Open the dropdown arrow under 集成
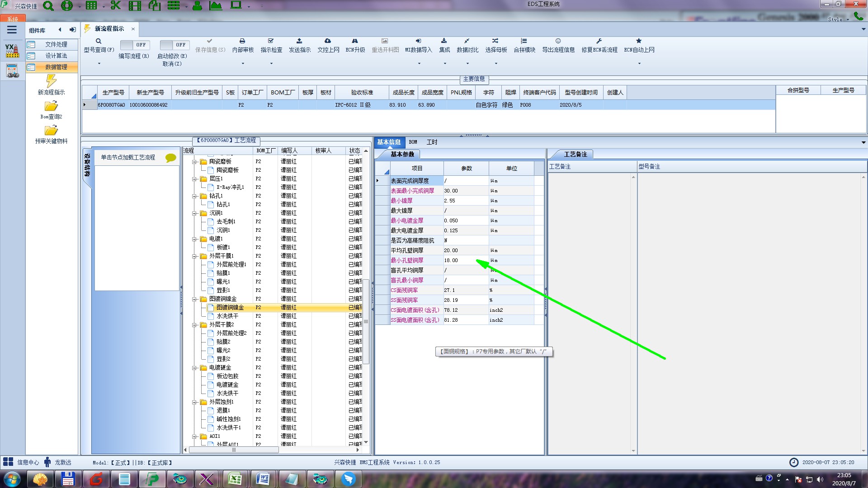This screenshot has height=488, width=868. click(444, 64)
